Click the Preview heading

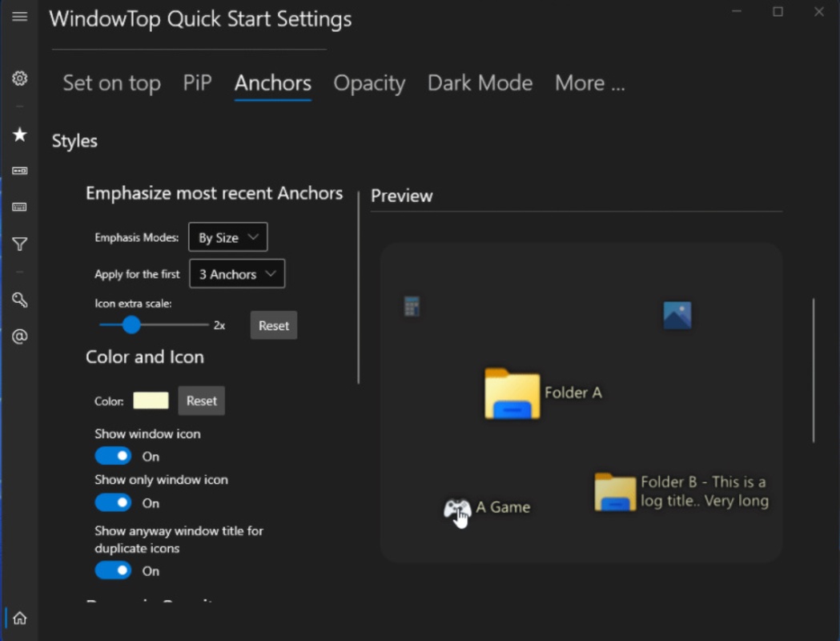click(x=402, y=196)
